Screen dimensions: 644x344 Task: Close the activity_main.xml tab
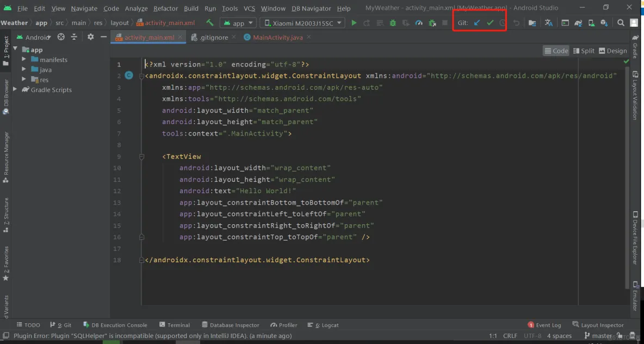(x=181, y=37)
